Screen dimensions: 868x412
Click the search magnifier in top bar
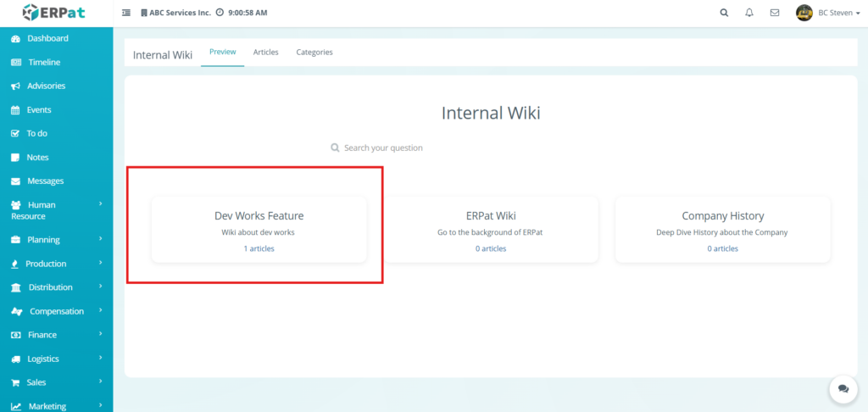click(x=723, y=13)
